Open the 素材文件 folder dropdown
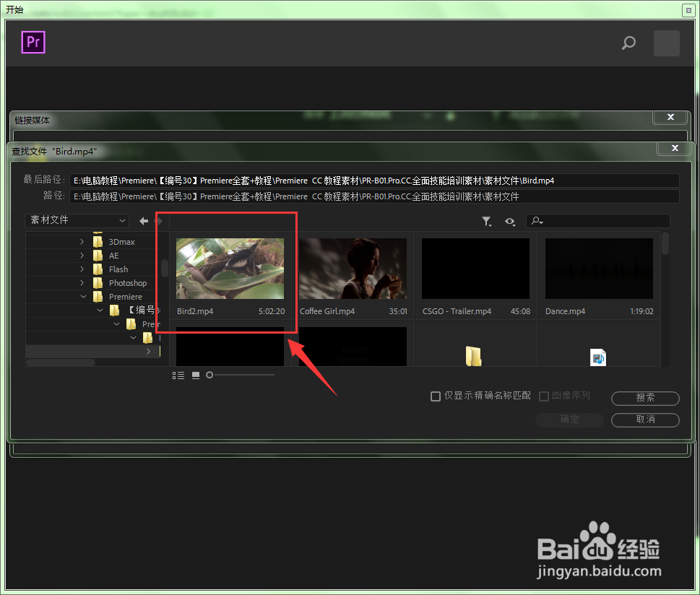The image size is (700, 595). (122, 220)
